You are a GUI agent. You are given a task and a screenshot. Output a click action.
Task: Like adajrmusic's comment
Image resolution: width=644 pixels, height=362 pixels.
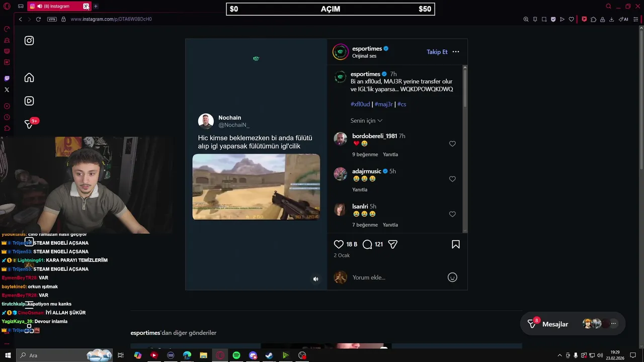pyautogui.click(x=452, y=179)
